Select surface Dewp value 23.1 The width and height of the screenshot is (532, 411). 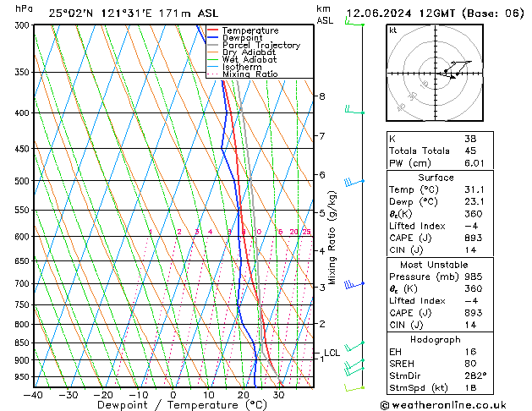[474, 202]
